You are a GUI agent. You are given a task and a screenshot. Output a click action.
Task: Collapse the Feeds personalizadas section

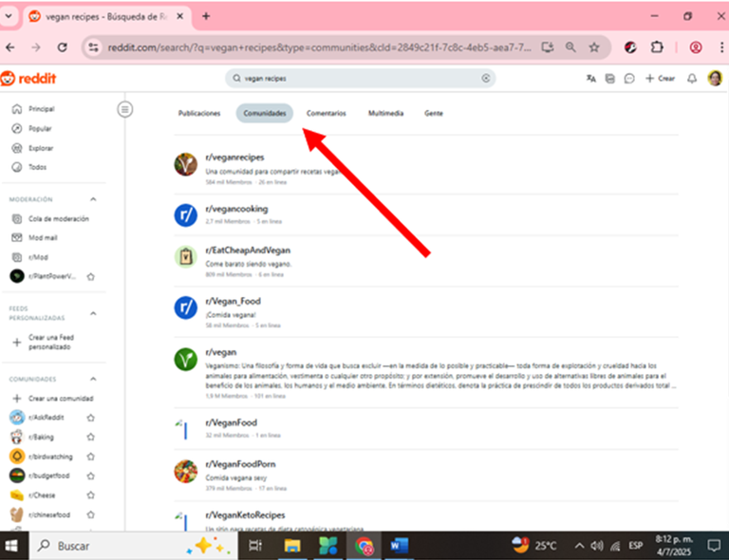point(93,313)
